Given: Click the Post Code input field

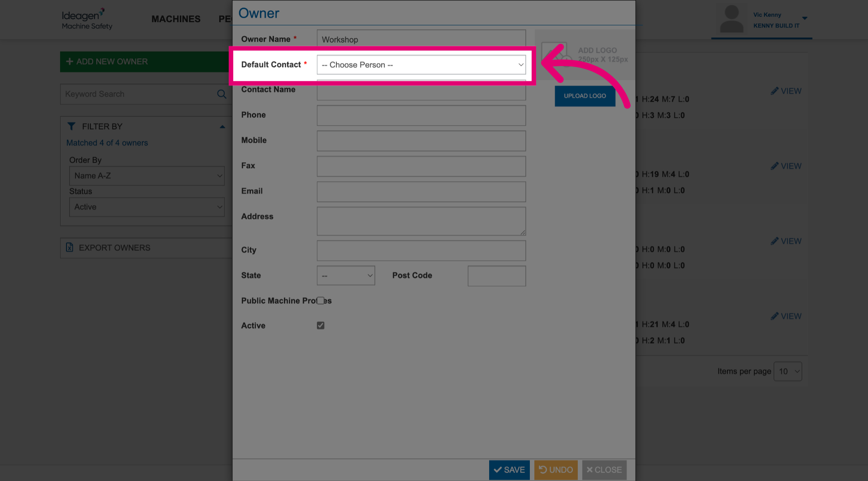Looking at the screenshot, I should coord(496,276).
